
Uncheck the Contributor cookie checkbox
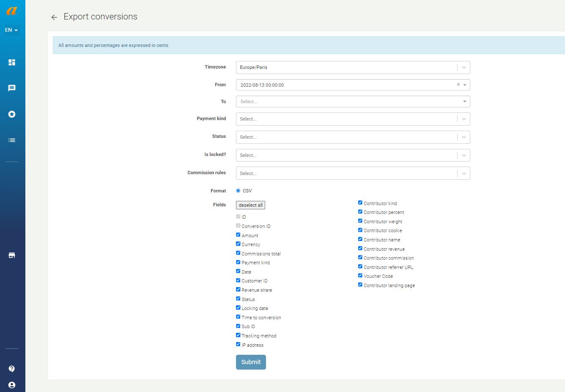360,230
